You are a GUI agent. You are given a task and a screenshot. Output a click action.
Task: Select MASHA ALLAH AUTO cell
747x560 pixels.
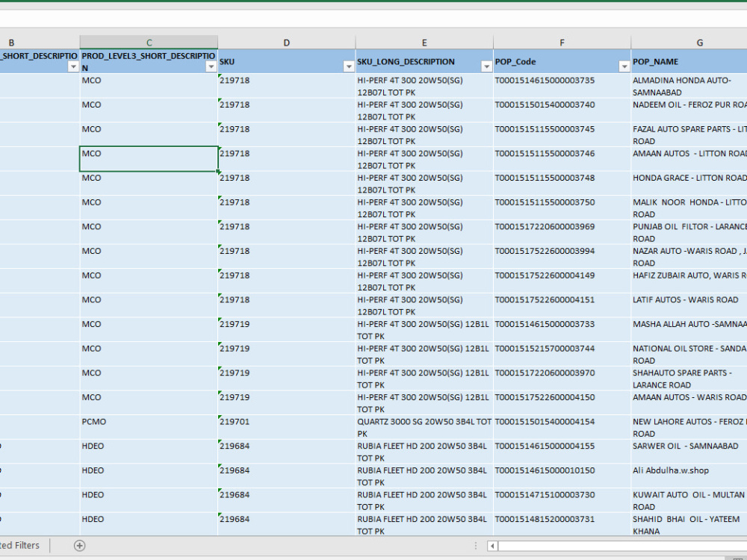pos(689,329)
